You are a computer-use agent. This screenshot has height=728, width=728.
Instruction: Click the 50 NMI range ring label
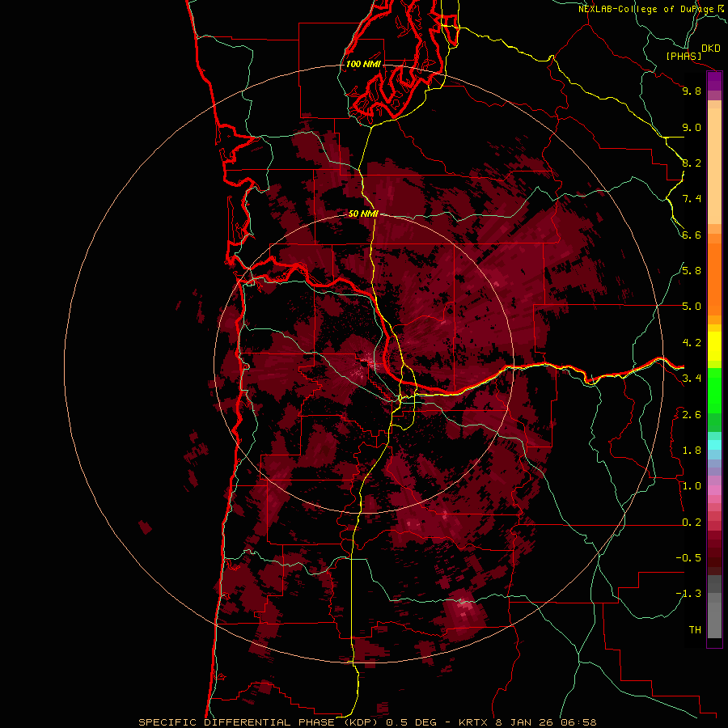pyautogui.click(x=363, y=214)
